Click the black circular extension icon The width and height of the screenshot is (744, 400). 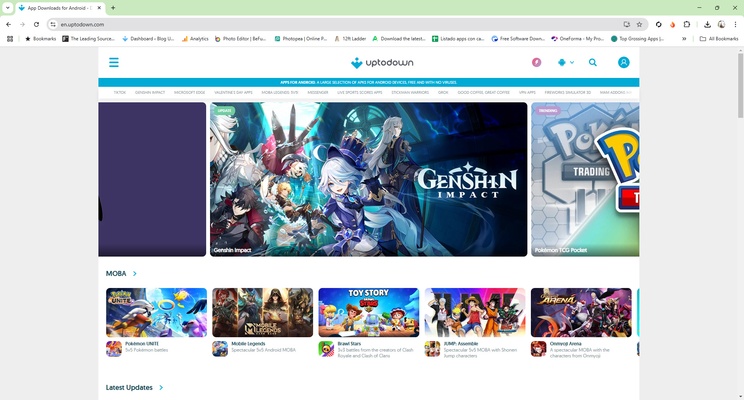[x=659, y=24]
